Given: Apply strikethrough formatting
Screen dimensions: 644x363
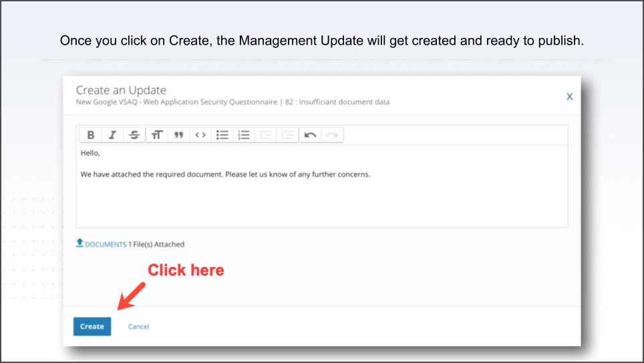Looking at the screenshot, I should (x=134, y=135).
